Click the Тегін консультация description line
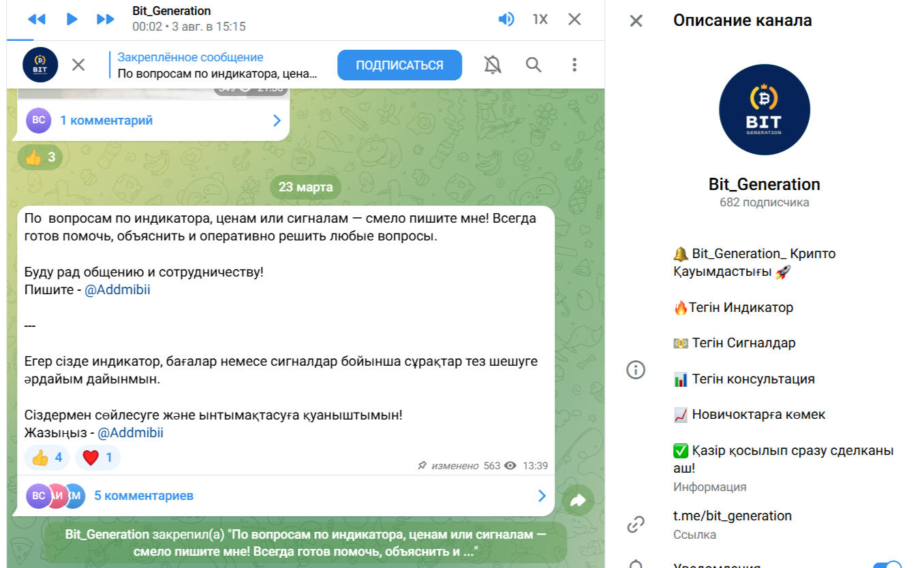This screenshot has height=568, width=924. 744,379
